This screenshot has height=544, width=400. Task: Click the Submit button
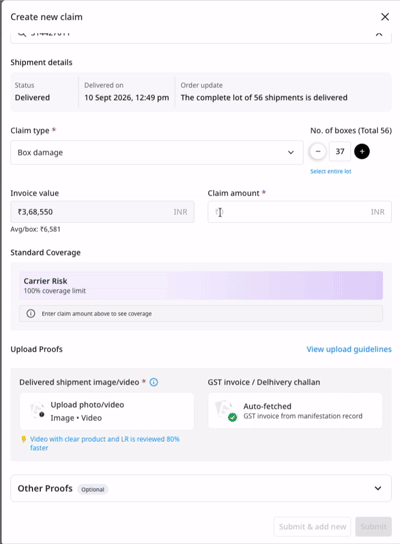[x=373, y=527]
